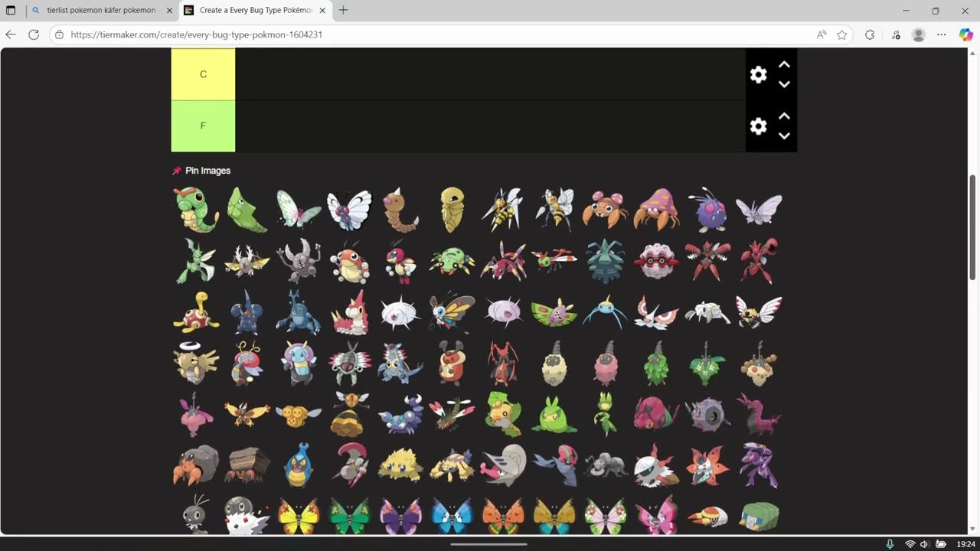
Task: Move tier C down with arrow
Action: pos(784,84)
